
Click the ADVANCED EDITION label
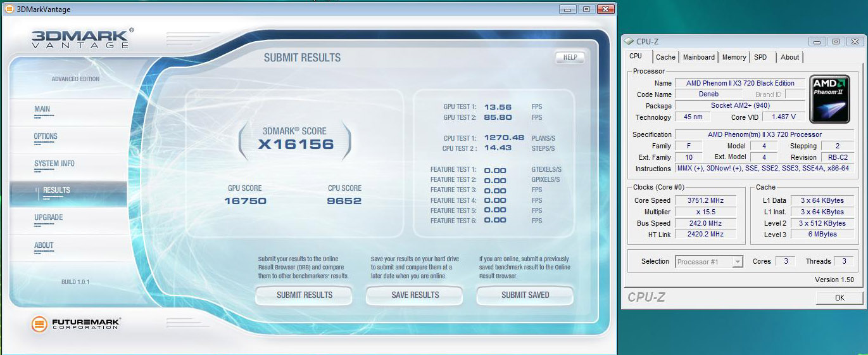tap(75, 79)
